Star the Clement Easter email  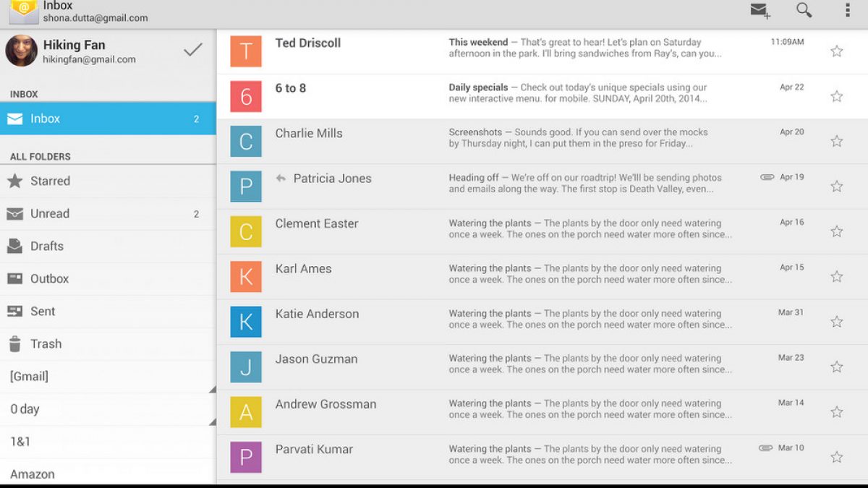point(837,231)
